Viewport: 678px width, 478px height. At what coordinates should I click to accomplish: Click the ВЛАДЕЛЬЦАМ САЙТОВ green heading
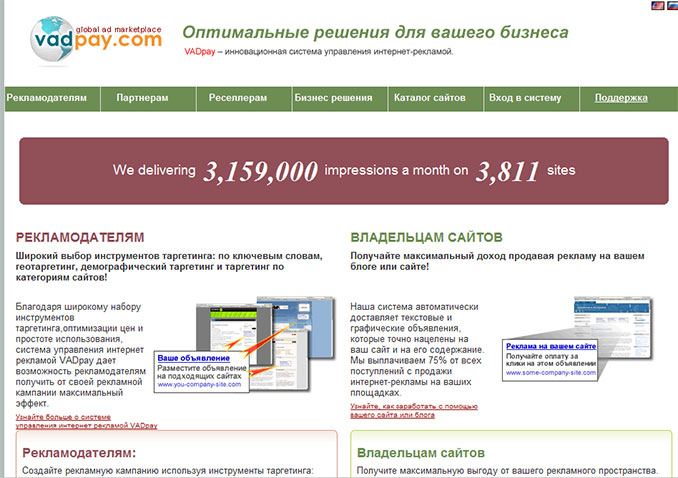(426, 237)
